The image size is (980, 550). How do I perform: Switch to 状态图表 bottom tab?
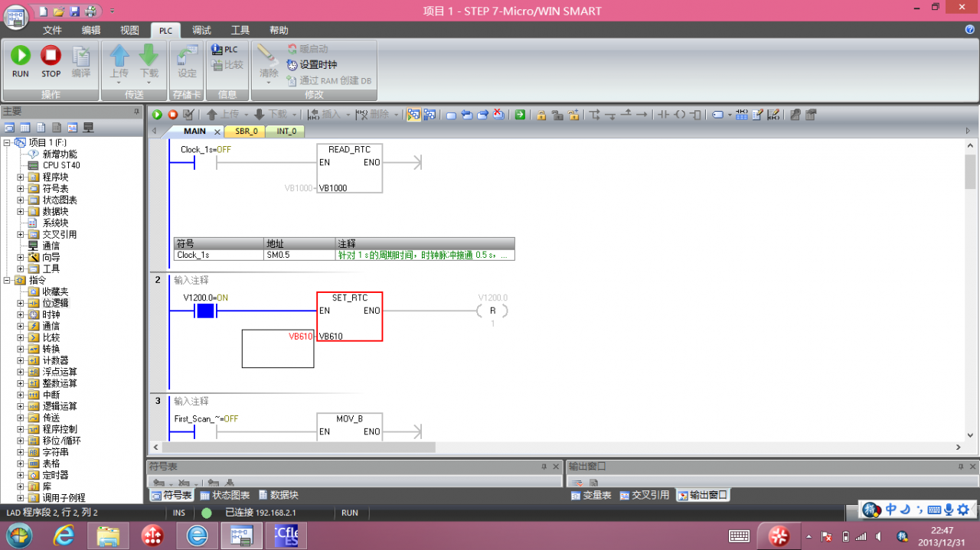pos(225,495)
